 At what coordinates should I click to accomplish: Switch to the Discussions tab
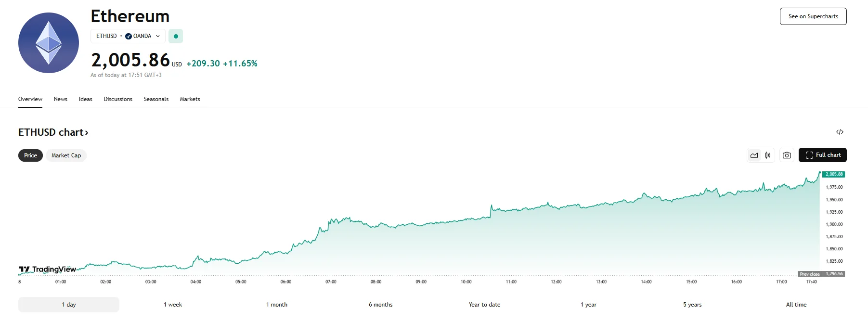[x=118, y=99]
